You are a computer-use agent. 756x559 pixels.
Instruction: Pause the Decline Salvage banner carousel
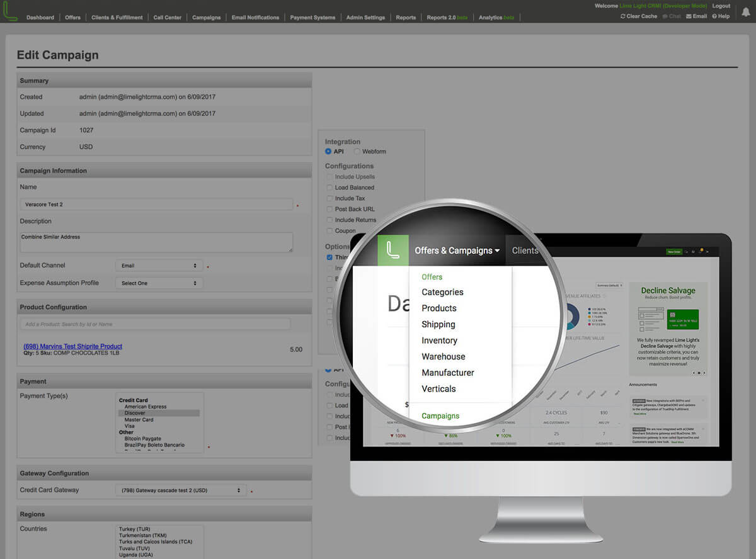click(x=699, y=373)
